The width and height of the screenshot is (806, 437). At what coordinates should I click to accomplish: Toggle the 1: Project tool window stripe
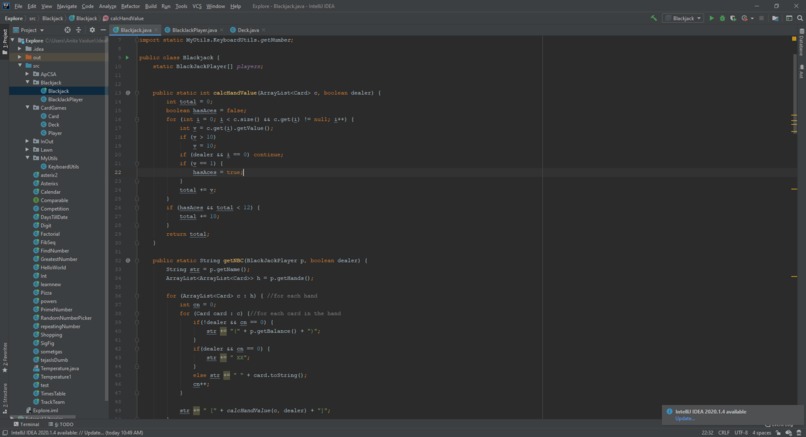click(x=5, y=43)
